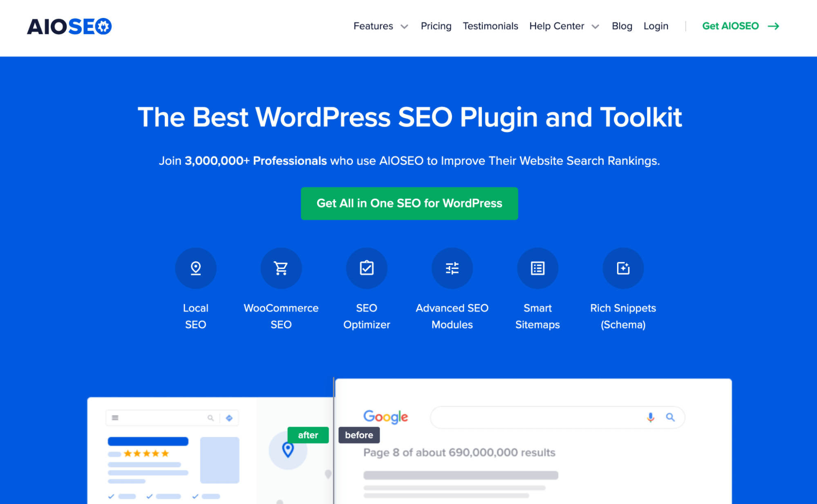This screenshot has height=504, width=817.
Task: Click the Get AIOSEO link
Action: pos(730,26)
